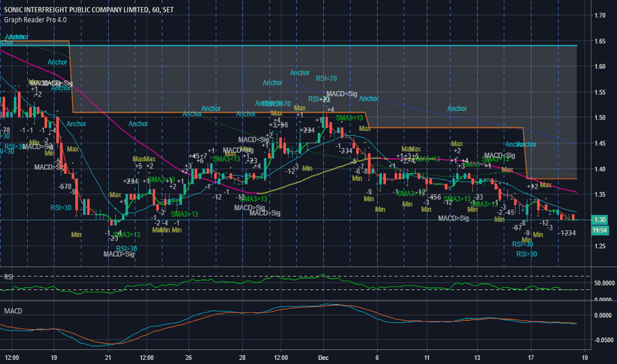This screenshot has width=617, height=364.
Task: Click the SMA8<13 signal label on chart
Action: (x=350, y=118)
